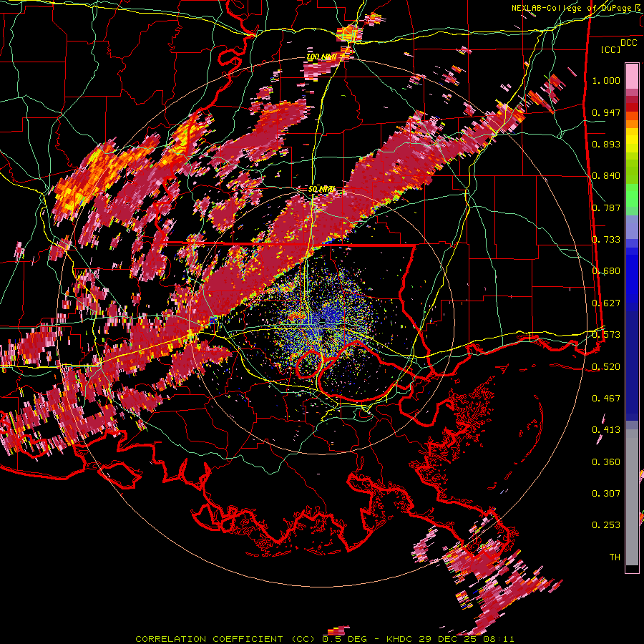Pick the gray segment of the color bar
This screenshot has height=644, width=644.
point(632,497)
